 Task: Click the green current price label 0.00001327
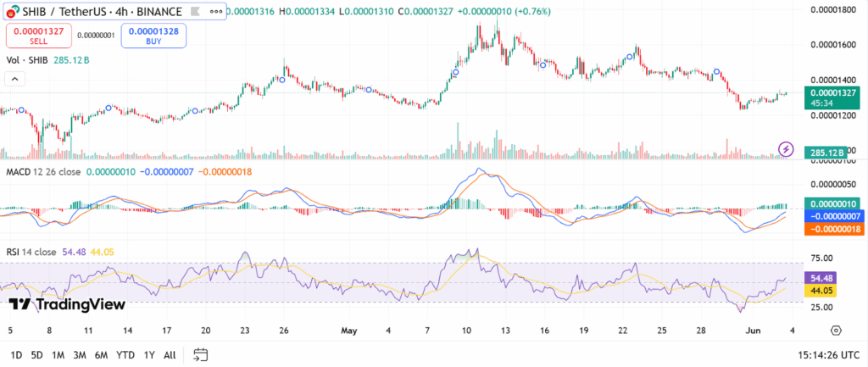coord(832,97)
